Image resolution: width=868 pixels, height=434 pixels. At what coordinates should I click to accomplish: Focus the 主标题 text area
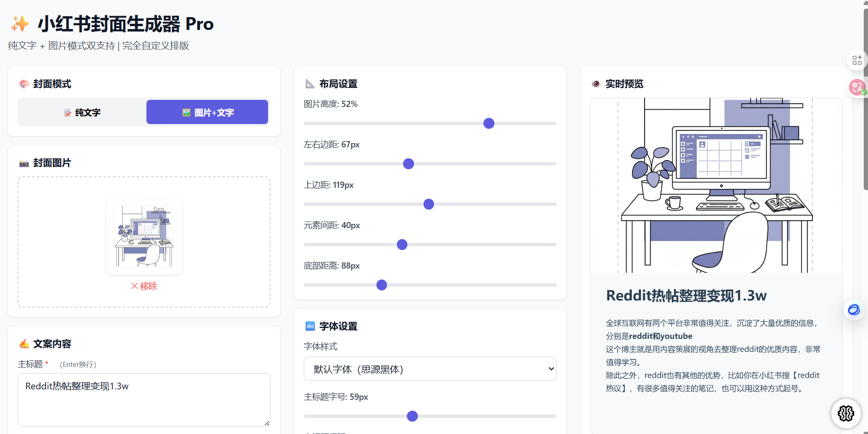point(144,400)
